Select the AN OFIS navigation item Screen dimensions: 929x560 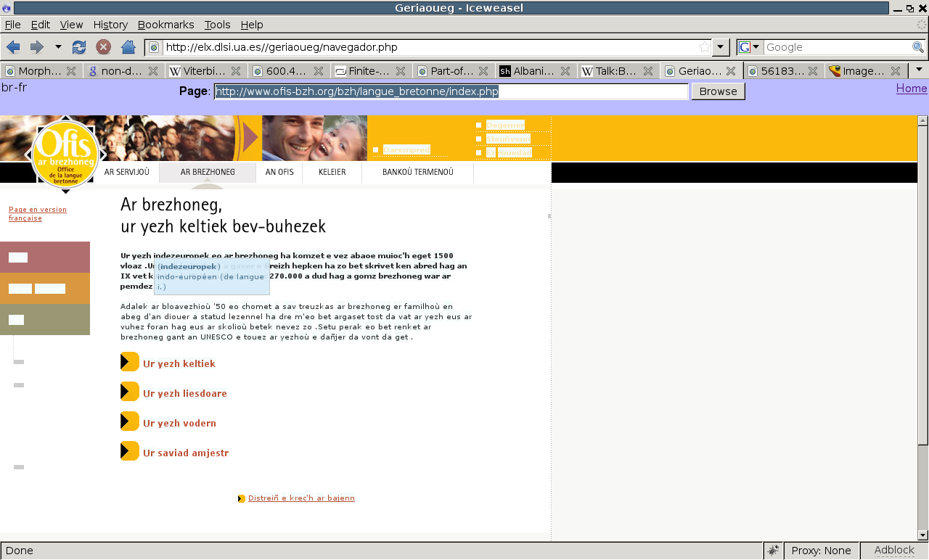279,172
